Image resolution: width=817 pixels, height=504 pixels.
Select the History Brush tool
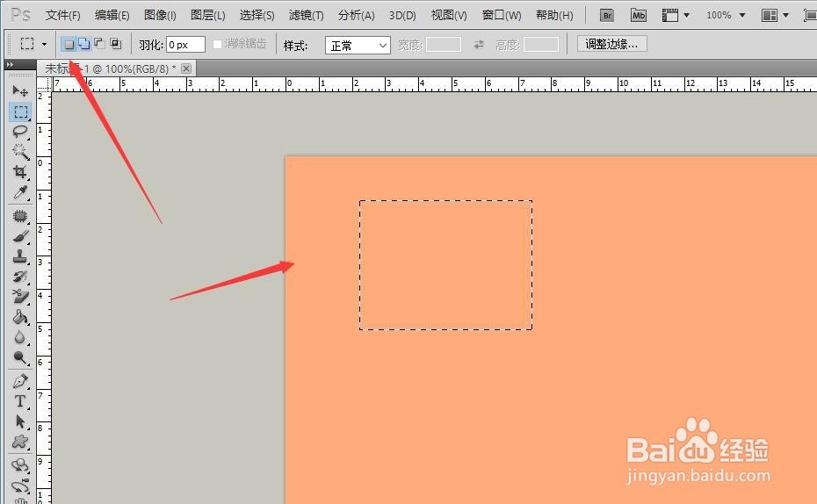point(20,277)
